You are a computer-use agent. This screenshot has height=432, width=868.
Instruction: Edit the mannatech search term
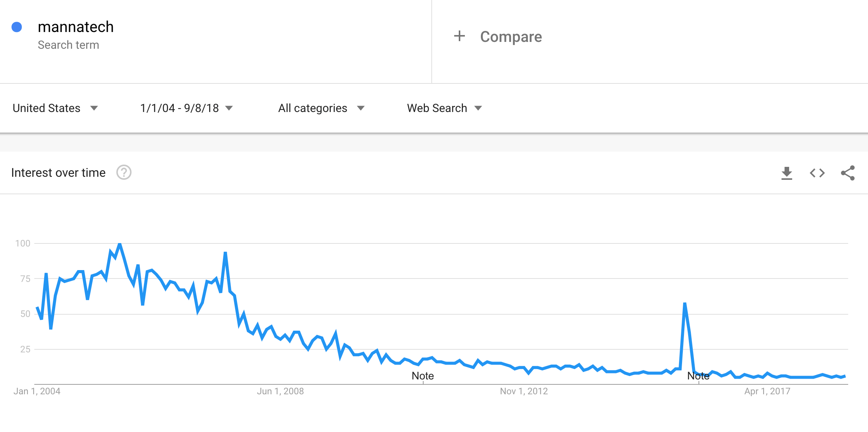pyautogui.click(x=76, y=27)
